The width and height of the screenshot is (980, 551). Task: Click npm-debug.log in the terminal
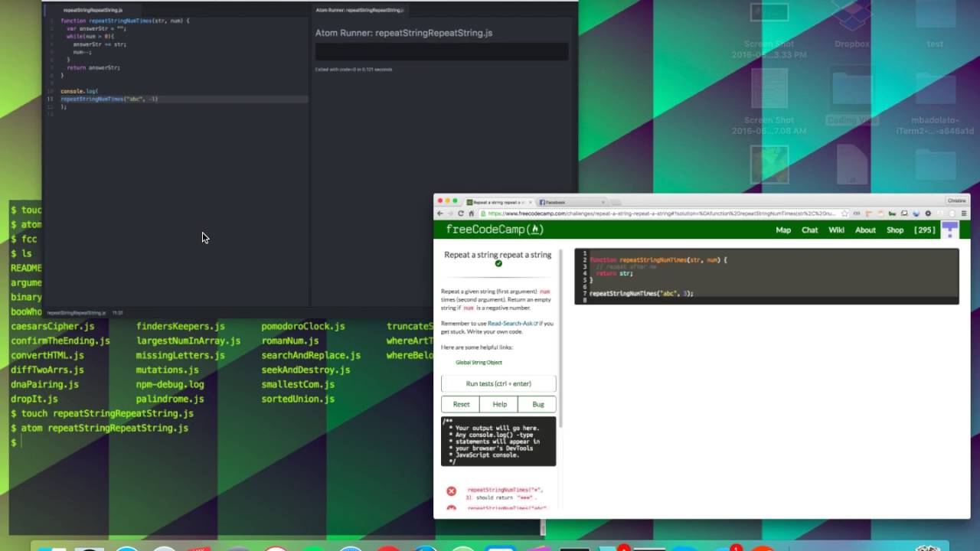[x=170, y=384]
